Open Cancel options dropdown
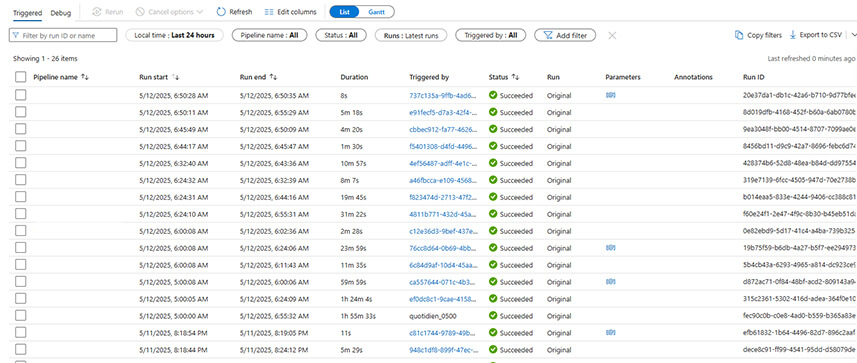The width and height of the screenshot is (857, 363). (x=169, y=11)
